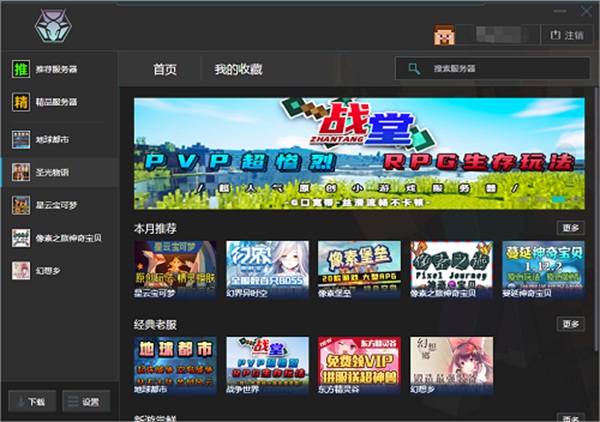Click the 下载 download button
This screenshot has height=422, width=600.
(x=32, y=401)
